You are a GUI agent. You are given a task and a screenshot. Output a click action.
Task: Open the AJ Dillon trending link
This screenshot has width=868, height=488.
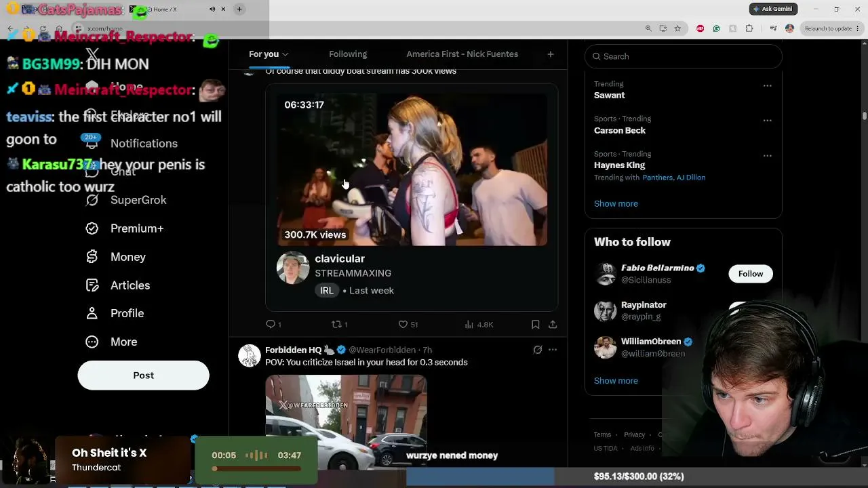690,178
